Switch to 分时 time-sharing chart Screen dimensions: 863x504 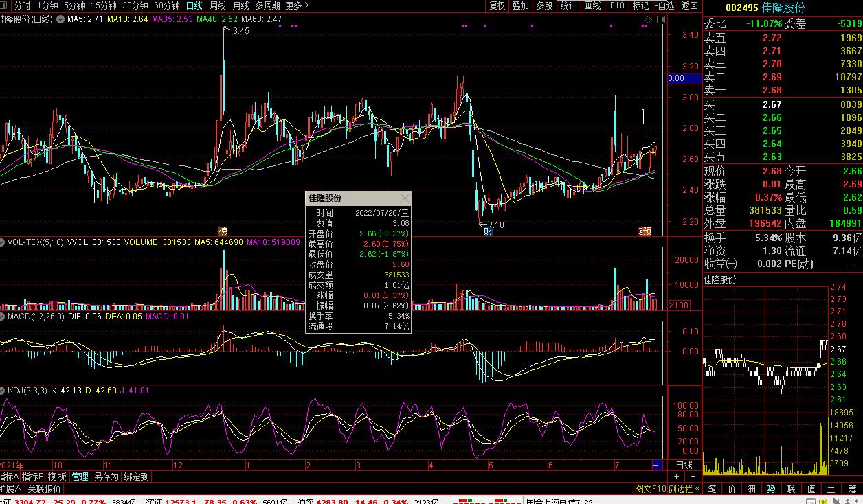23,5
